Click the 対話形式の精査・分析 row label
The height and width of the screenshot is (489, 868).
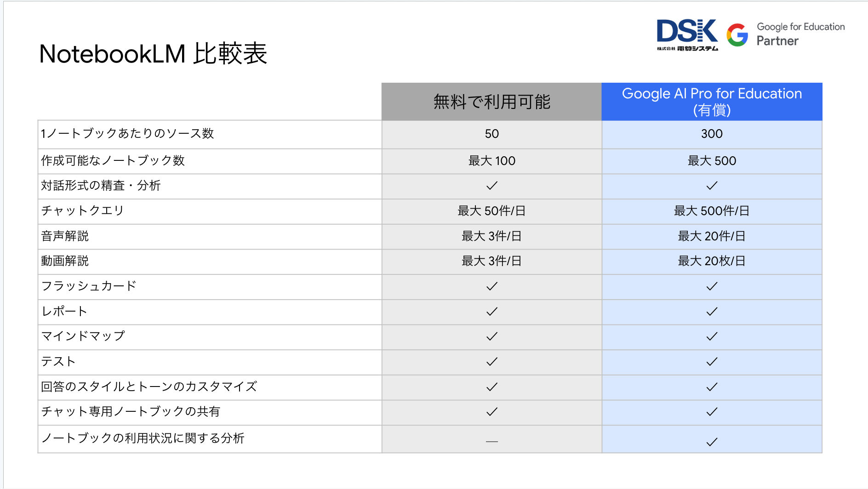[101, 186]
